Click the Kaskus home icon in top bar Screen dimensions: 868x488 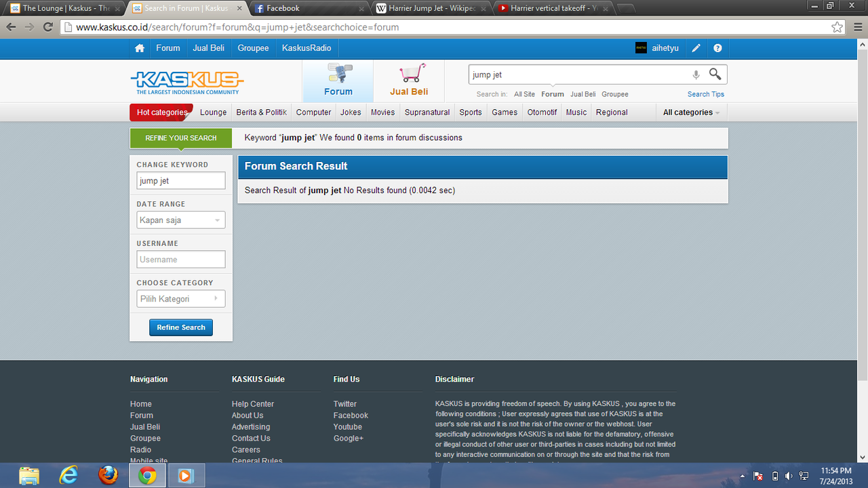click(x=140, y=48)
